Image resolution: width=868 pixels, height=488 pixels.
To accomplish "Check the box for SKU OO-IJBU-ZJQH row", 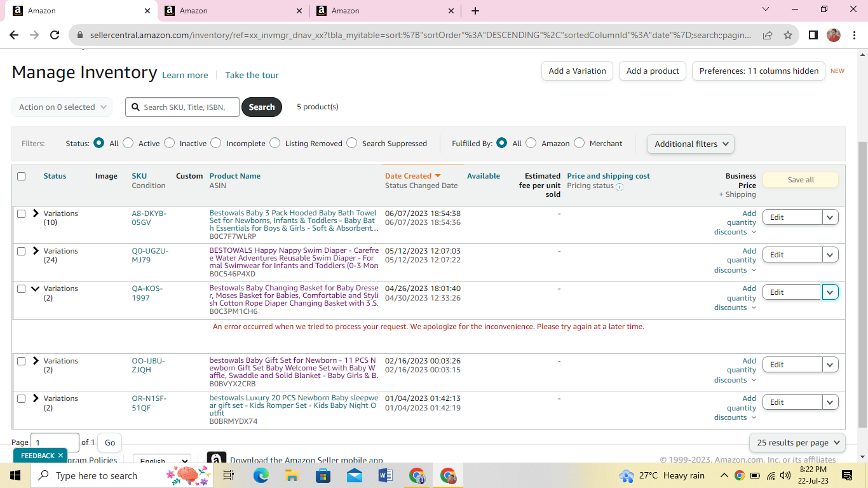I will [22, 362].
